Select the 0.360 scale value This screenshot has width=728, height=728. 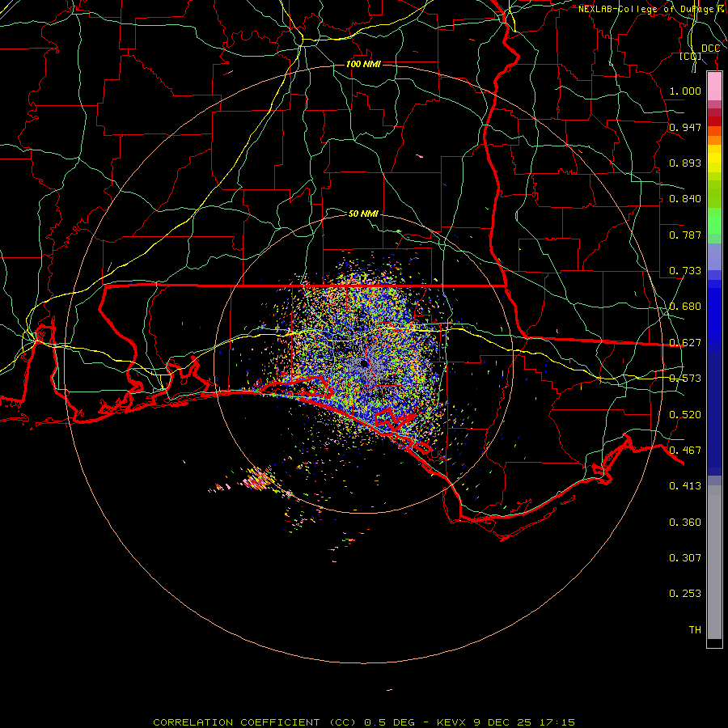click(685, 523)
